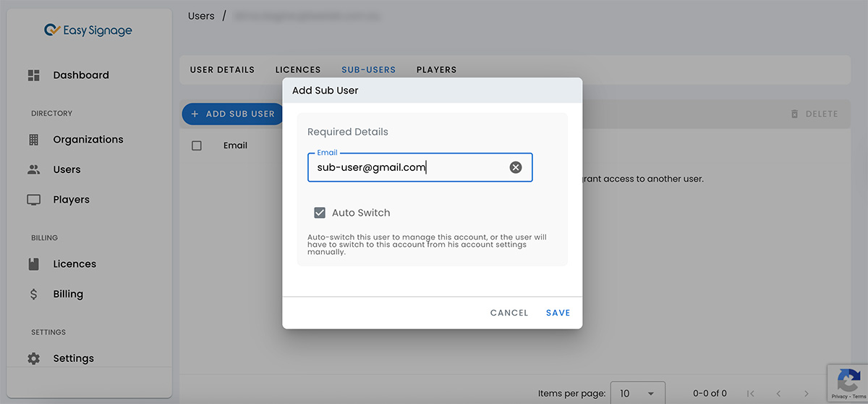Open the Licences tab
This screenshot has height=404, width=868.
click(x=298, y=70)
